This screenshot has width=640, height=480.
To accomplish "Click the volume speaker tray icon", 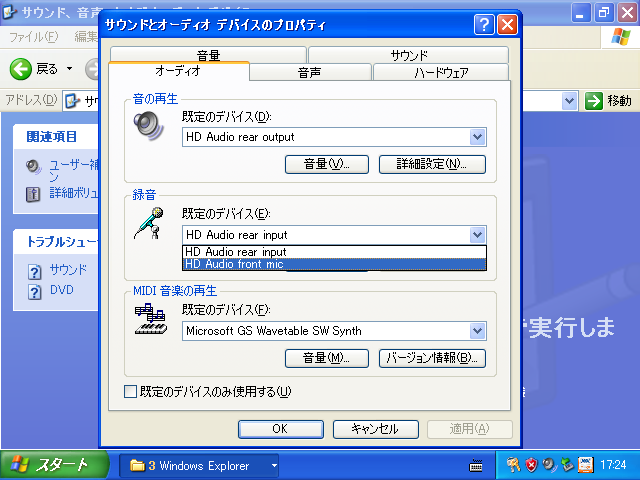I will click(x=549, y=465).
